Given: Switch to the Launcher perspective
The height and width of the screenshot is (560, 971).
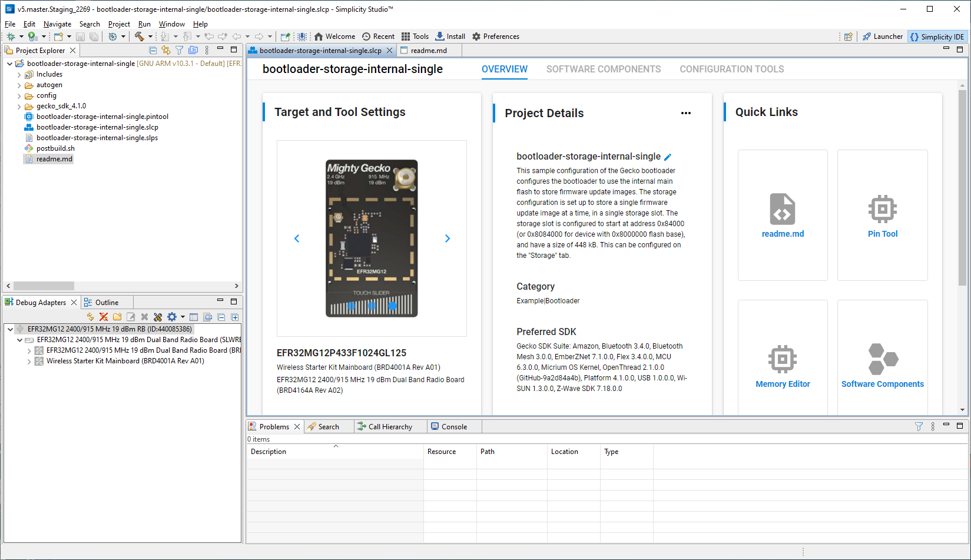Looking at the screenshot, I should click(x=883, y=36).
